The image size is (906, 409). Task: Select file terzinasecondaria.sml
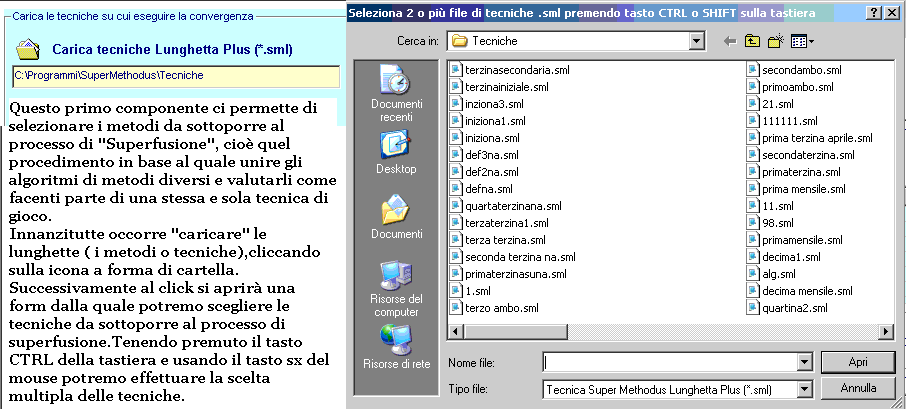point(510,70)
